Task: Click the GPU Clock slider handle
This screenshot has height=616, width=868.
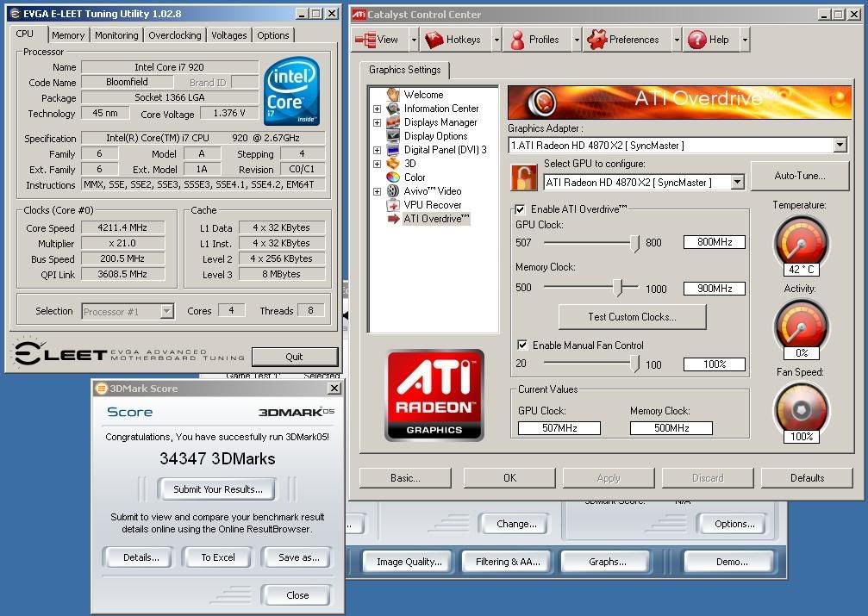Action: 635,243
